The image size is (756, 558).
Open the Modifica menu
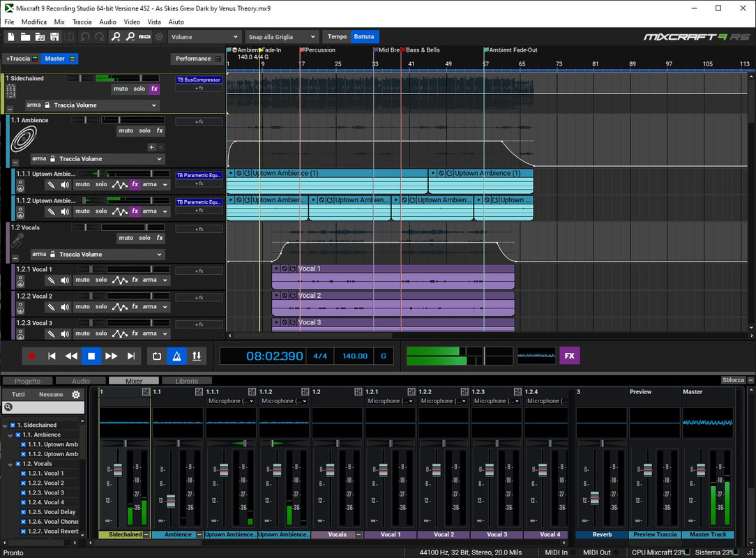coord(33,22)
